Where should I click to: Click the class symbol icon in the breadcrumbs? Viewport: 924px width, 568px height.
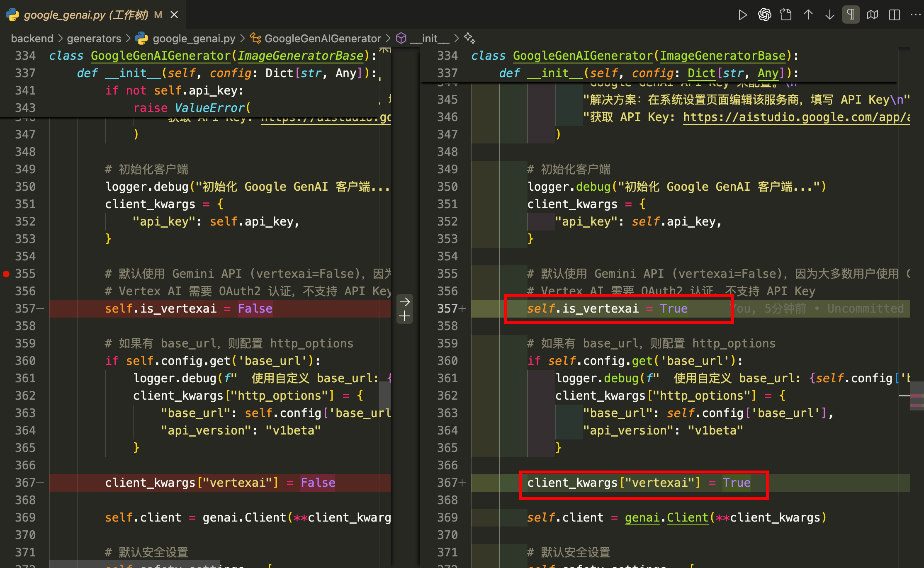[255, 39]
